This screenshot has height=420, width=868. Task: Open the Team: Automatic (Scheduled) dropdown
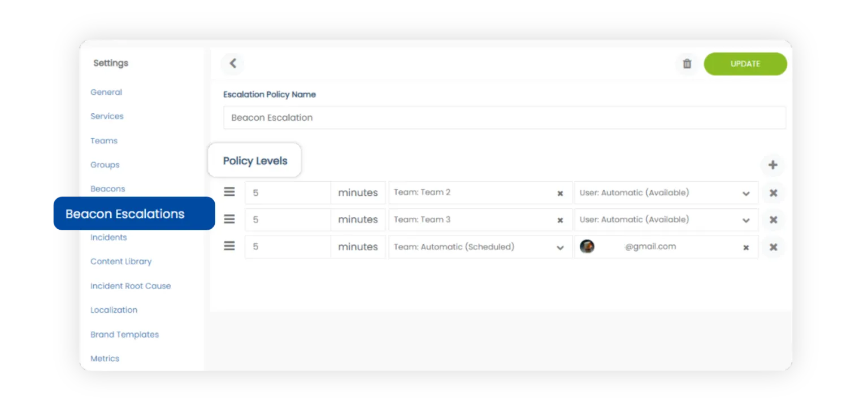(480, 247)
